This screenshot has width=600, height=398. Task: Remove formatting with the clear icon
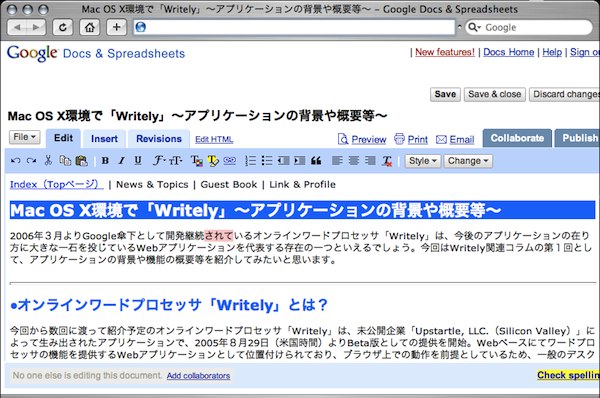click(x=387, y=161)
